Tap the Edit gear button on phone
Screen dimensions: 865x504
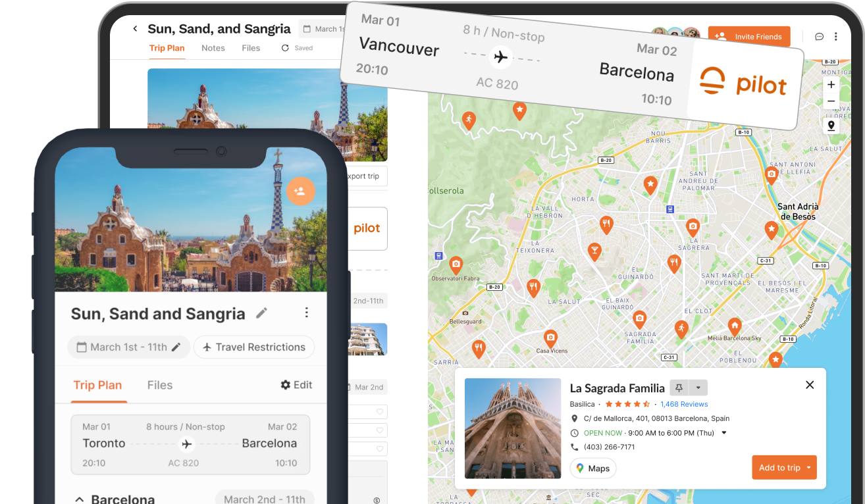tap(296, 385)
